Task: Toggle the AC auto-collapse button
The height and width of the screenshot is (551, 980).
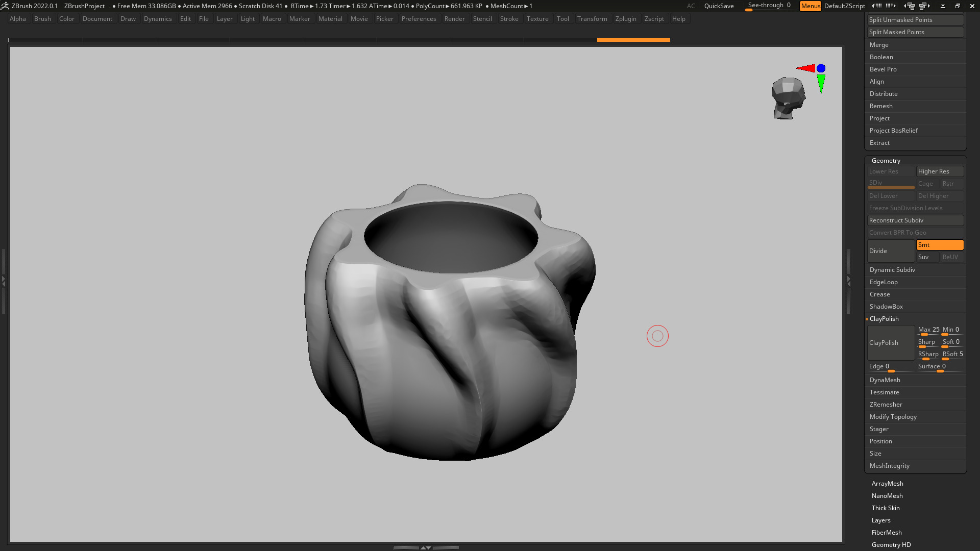Action: click(691, 6)
